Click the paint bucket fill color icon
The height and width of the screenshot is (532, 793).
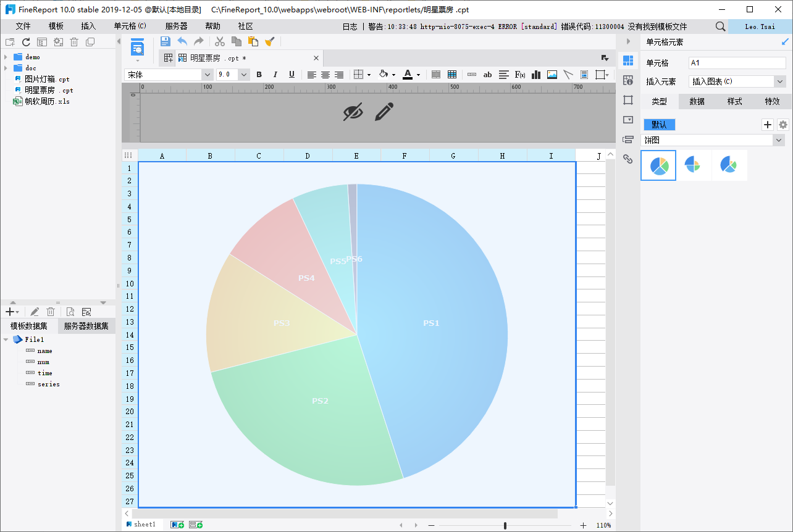(383, 75)
